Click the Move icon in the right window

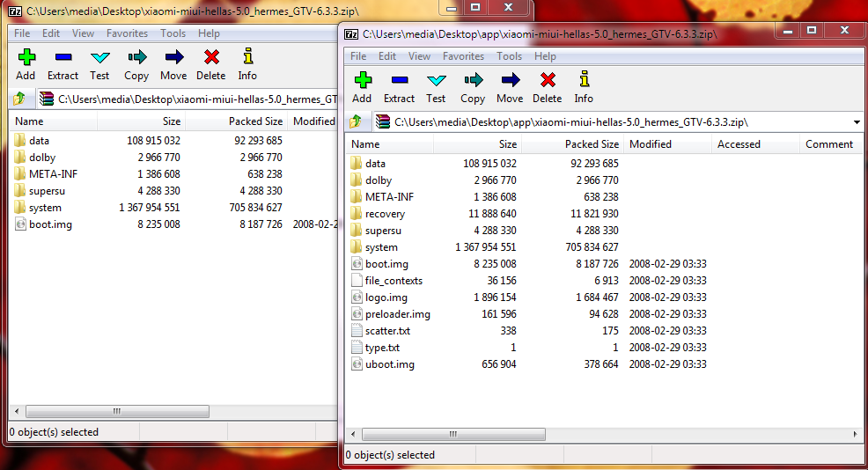510,86
